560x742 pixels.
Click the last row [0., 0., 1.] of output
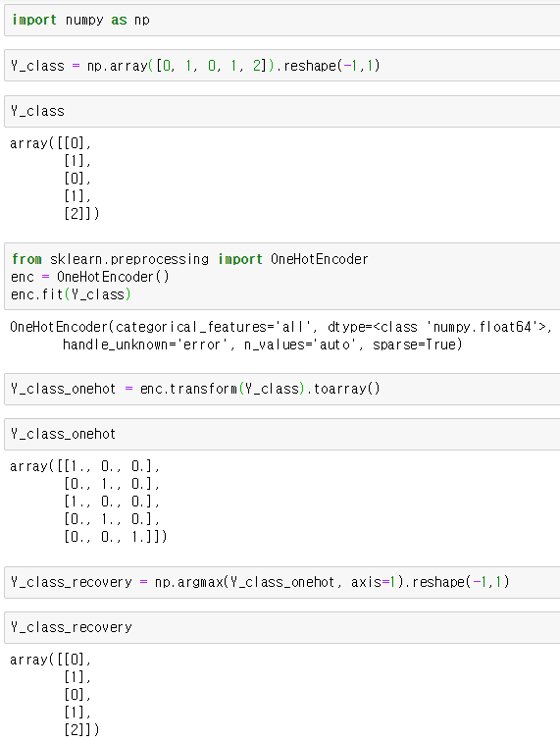coord(116,537)
